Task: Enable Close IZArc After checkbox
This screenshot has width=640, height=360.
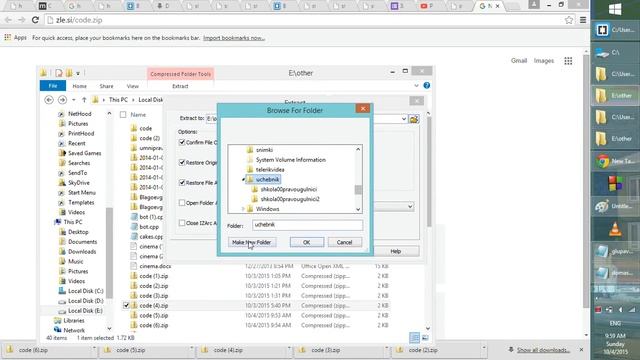Action: coord(182,223)
